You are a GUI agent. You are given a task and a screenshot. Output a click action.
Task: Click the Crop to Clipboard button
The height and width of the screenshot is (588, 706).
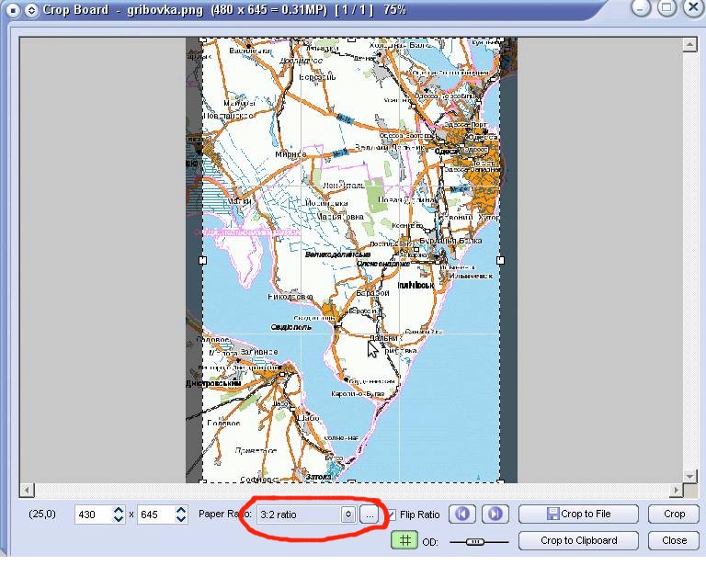(x=578, y=540)
